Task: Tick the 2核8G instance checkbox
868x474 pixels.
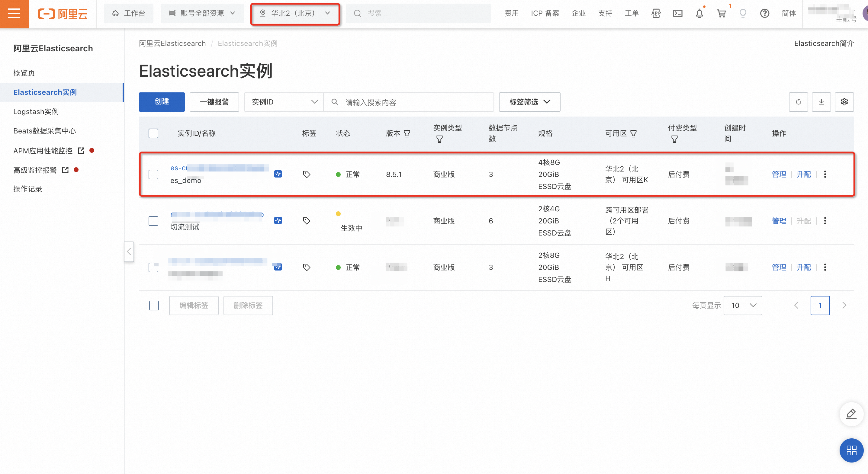Action: pyautogui.click(x=153, y=267)
